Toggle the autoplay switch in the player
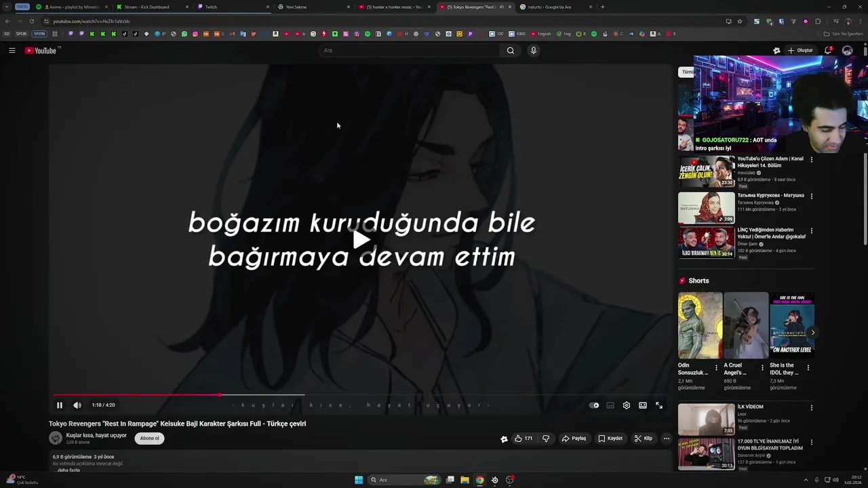Viewport: 868px width, 488px height. [x=594, y=405]
